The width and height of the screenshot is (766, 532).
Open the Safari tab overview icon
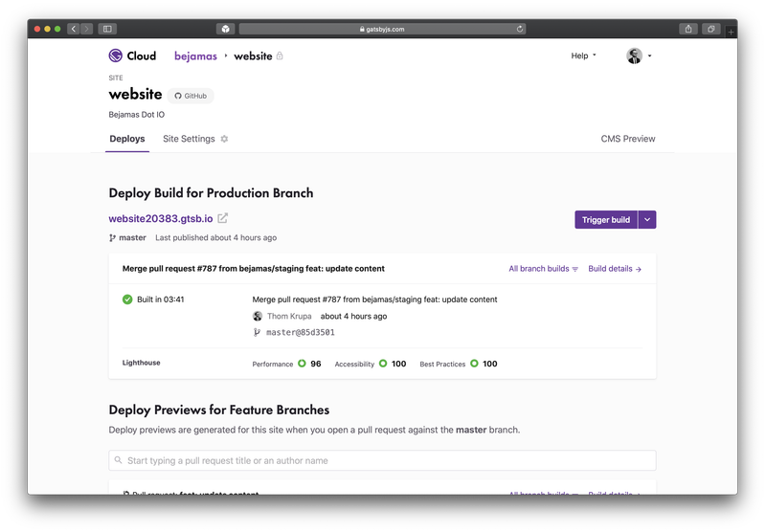[710, 29]
